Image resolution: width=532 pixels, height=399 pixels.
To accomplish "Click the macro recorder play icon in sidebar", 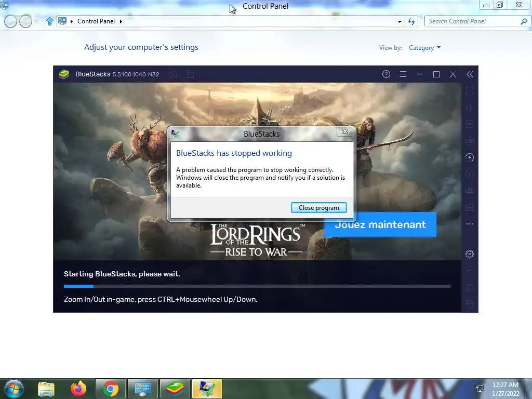I will click(470, 157).
